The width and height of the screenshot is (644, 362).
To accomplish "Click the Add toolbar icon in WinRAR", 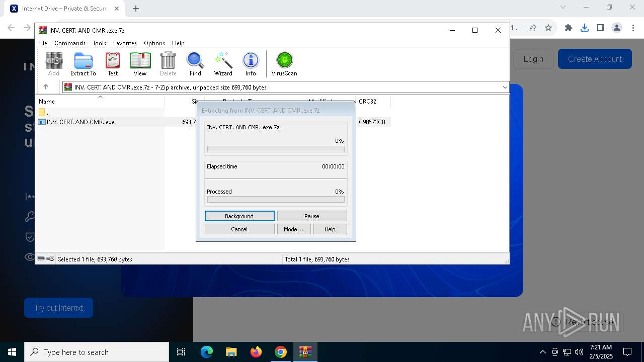I will click(x=54, y=64).
